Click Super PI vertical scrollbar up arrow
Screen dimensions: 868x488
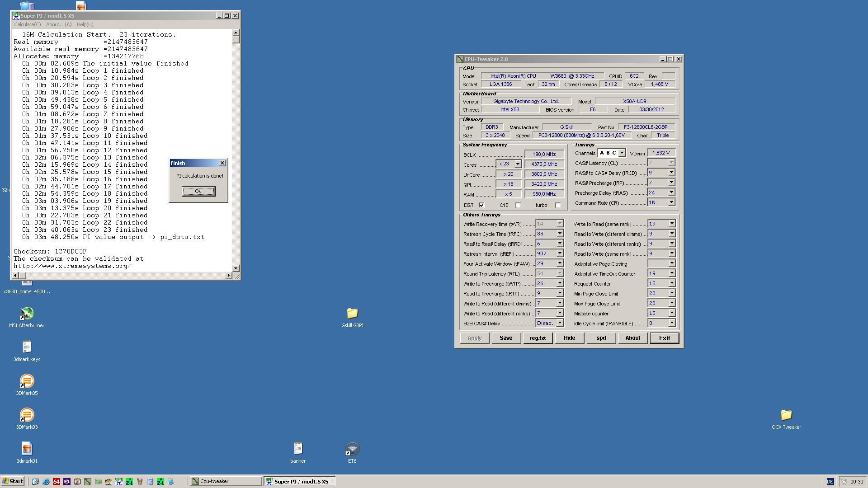236,33
